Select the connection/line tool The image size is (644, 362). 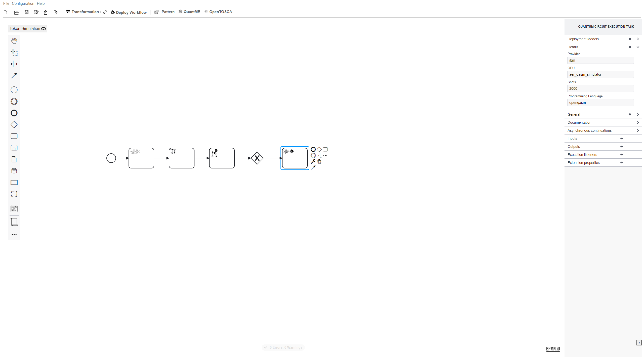click(14, 75)
